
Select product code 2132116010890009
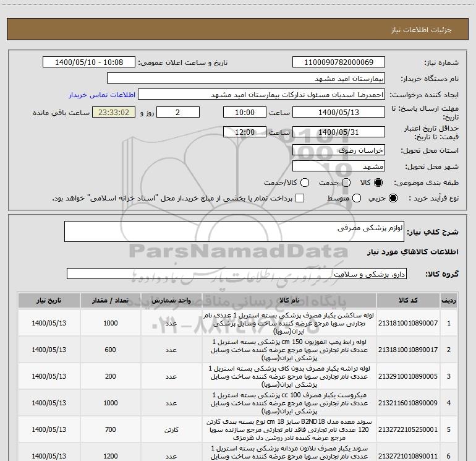pos(408,403)
